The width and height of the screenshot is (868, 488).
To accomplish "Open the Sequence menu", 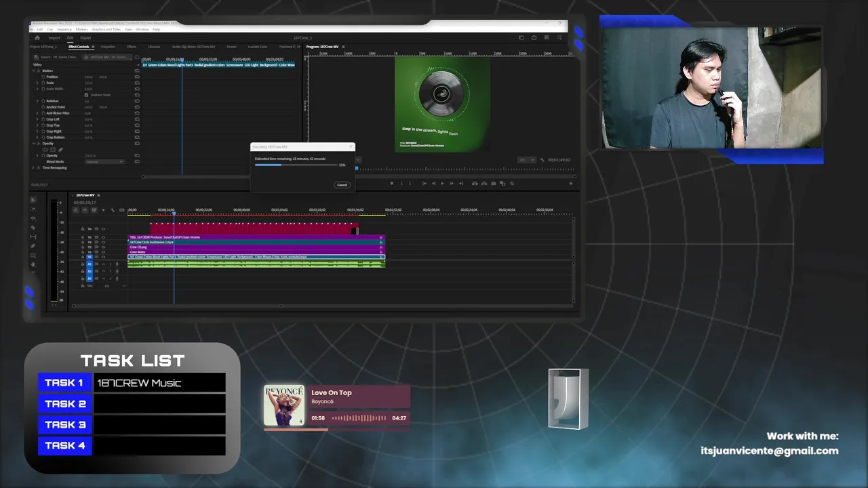I will click(64, 29).
